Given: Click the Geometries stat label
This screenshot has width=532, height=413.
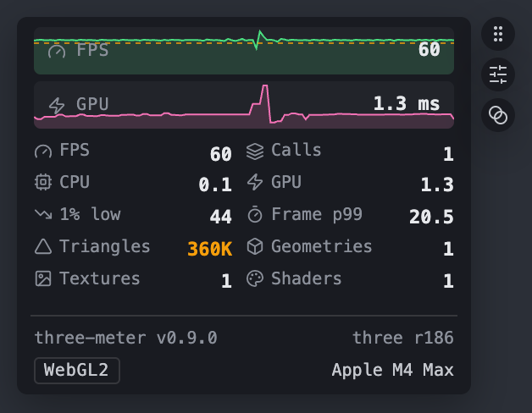Looking at the screenshot, I should coord(321,246).
